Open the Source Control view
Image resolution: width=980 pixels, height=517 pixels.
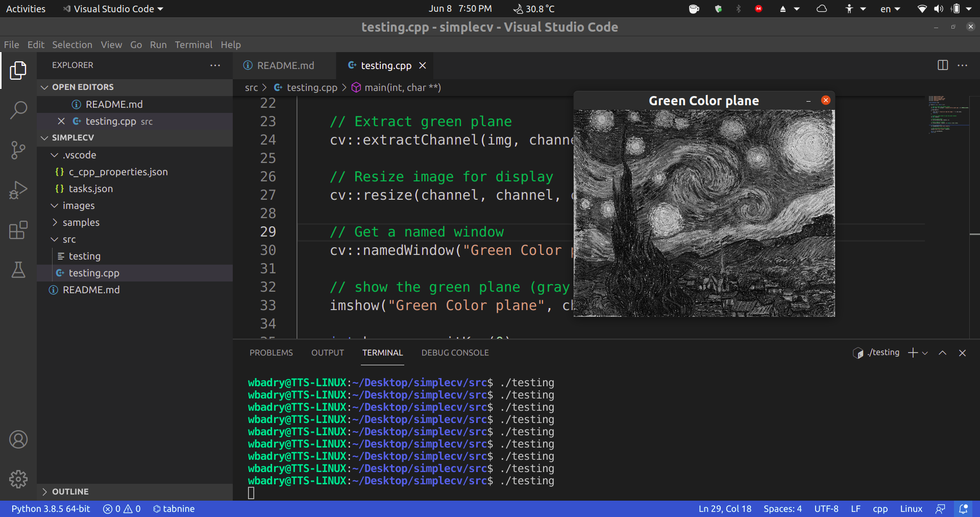(x=18, y=150)
